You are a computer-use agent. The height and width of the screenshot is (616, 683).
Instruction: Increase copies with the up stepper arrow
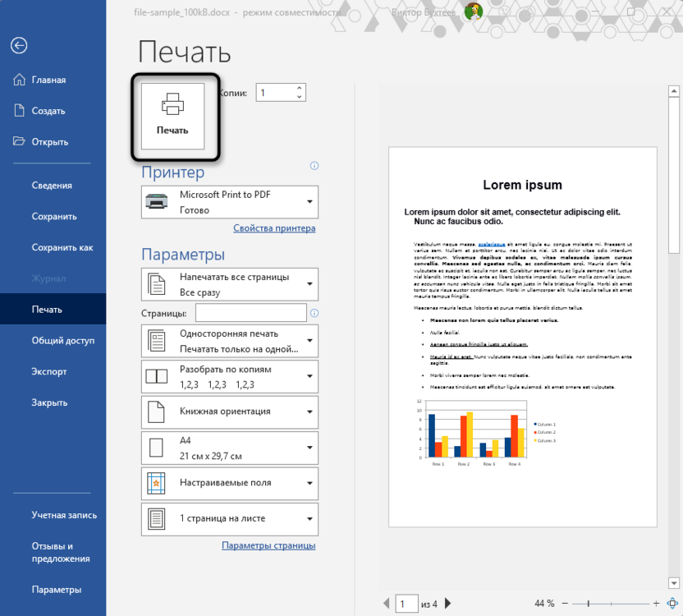pyautogui.click(x=300, y=88)
